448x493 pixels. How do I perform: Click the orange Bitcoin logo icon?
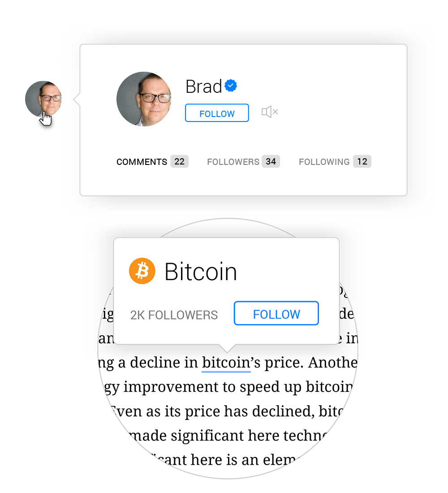(x=142, y=271)
